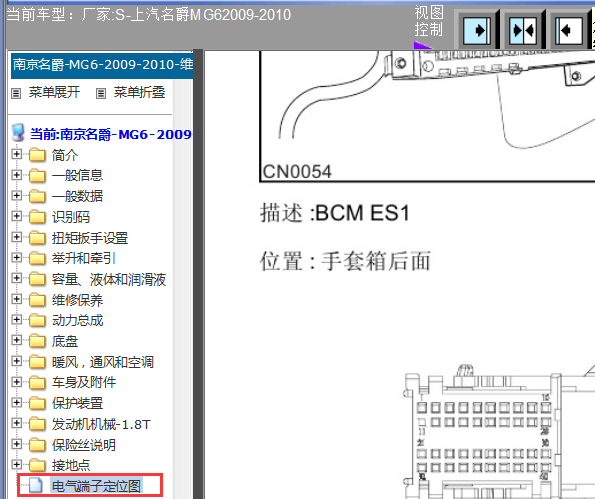
Task: Expand the 发动机机械-1.8T folder
Action: pyautogui.click(x=16, y=422)
